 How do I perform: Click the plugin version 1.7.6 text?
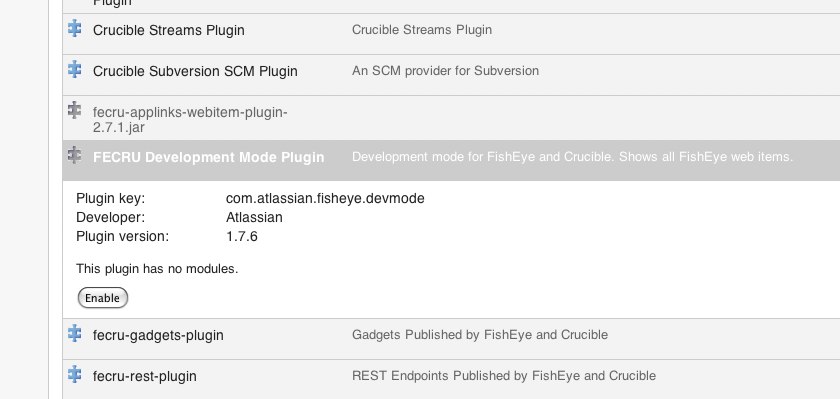click(242, 236)
